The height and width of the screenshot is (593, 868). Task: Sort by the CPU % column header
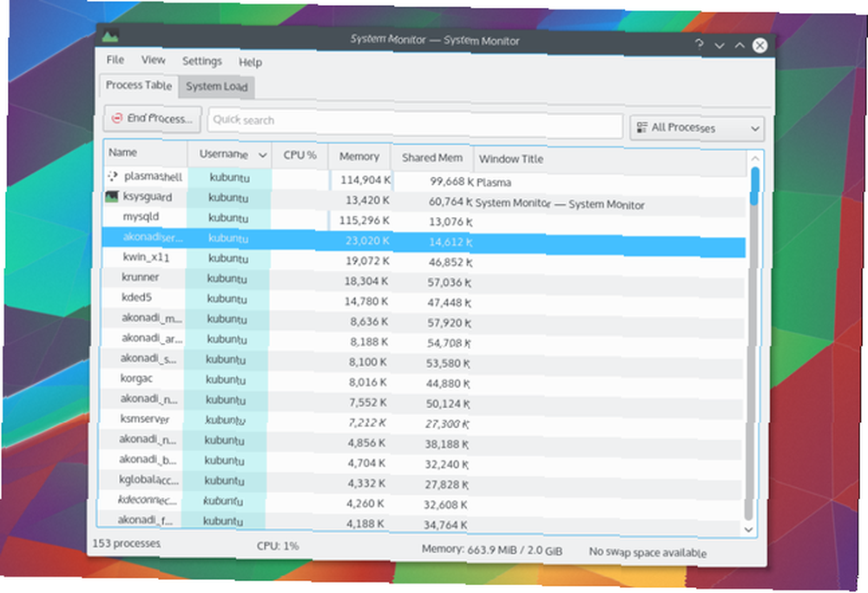[x=300, y=155]
